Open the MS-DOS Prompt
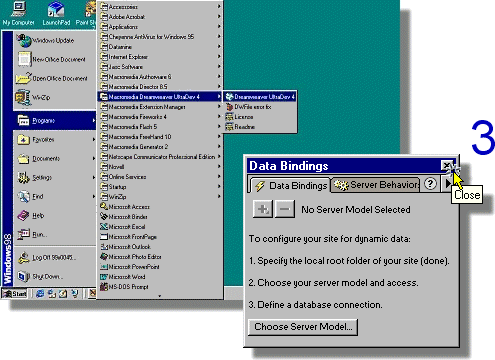Image resolution: width=495 pixels, height=360 pixels. coord(160,287)
